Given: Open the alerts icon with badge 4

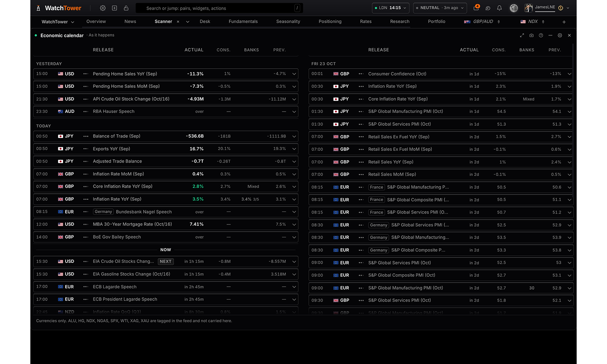Looking at the screenshot, I should (x=476, y=8).
